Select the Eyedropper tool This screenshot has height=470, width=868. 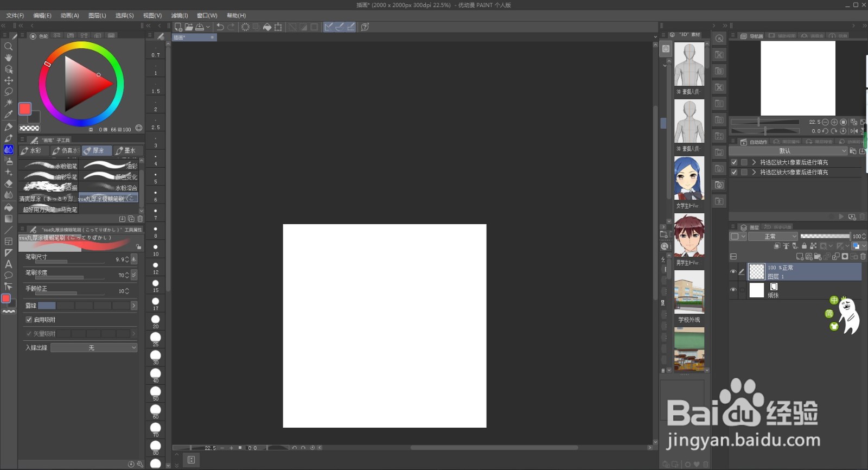tap(8, 115)
